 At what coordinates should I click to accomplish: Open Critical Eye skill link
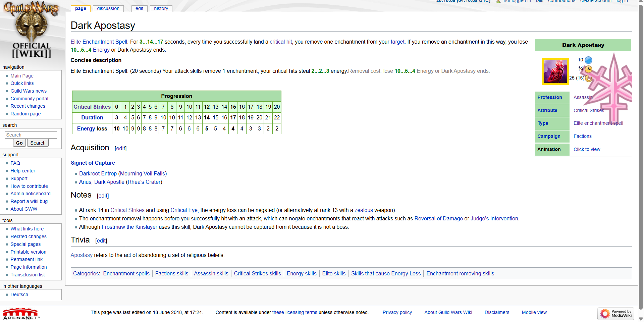[184, 210]
